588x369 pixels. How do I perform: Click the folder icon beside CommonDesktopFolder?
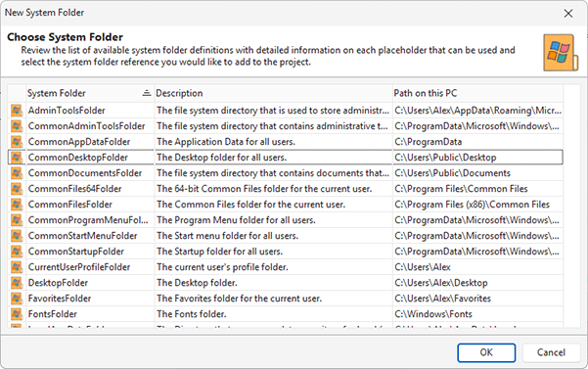pos(17,158)
